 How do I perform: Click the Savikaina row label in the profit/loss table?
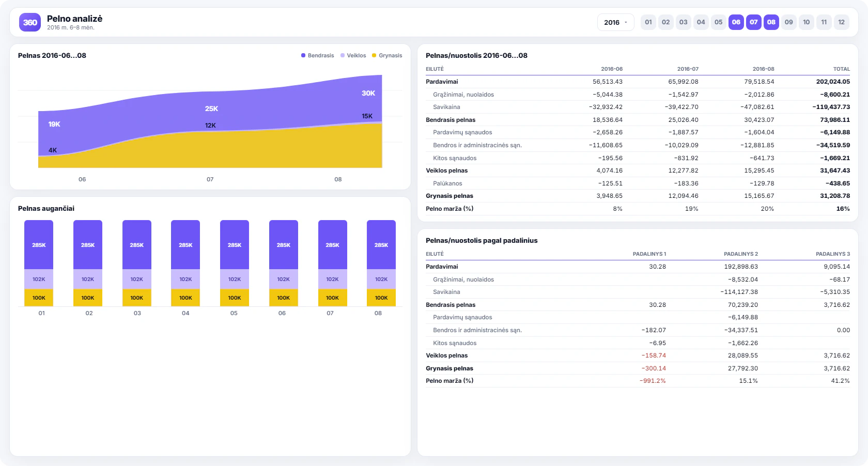[446, 107]
